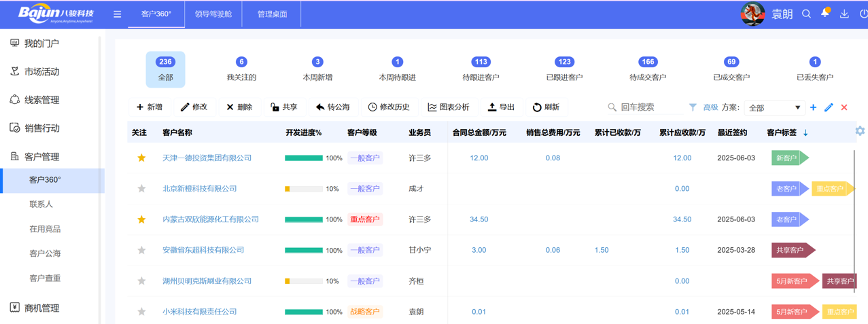Screen dimensions: 868x324
Task: Click the hamburger menu icon in header
Action: pos(117,14)
